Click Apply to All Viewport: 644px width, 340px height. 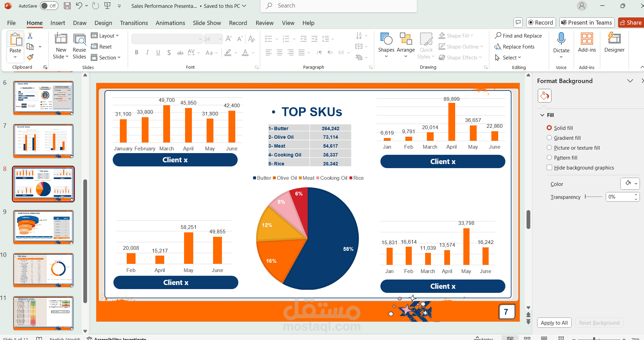[x=554, y=323]
